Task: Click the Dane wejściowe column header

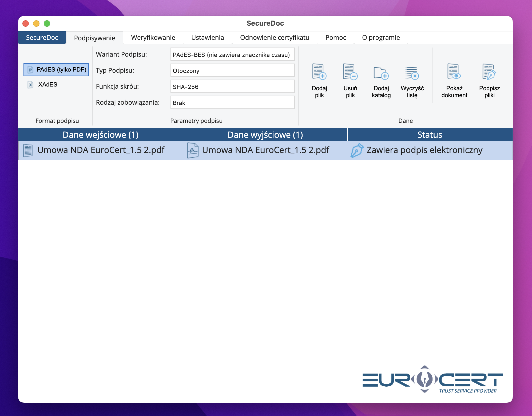Action: pos(100,135)
